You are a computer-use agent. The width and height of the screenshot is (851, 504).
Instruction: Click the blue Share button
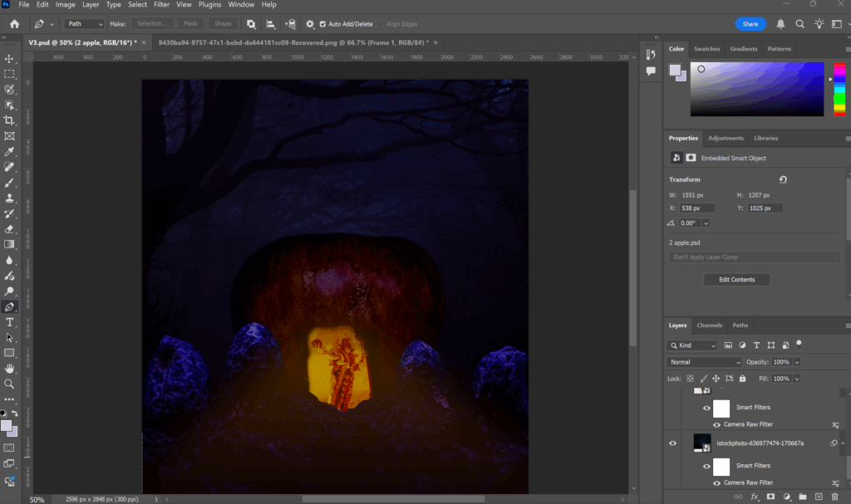[x=750, y=24]
